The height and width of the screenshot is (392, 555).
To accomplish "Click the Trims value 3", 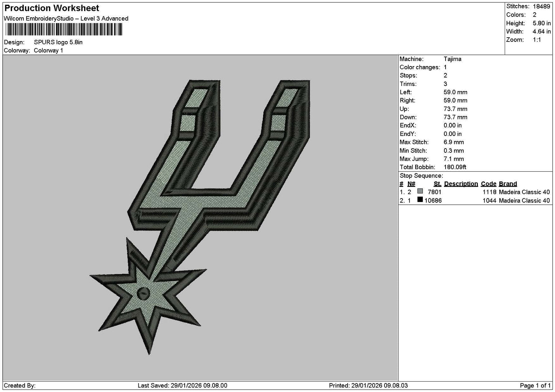I will click(446, 84).
